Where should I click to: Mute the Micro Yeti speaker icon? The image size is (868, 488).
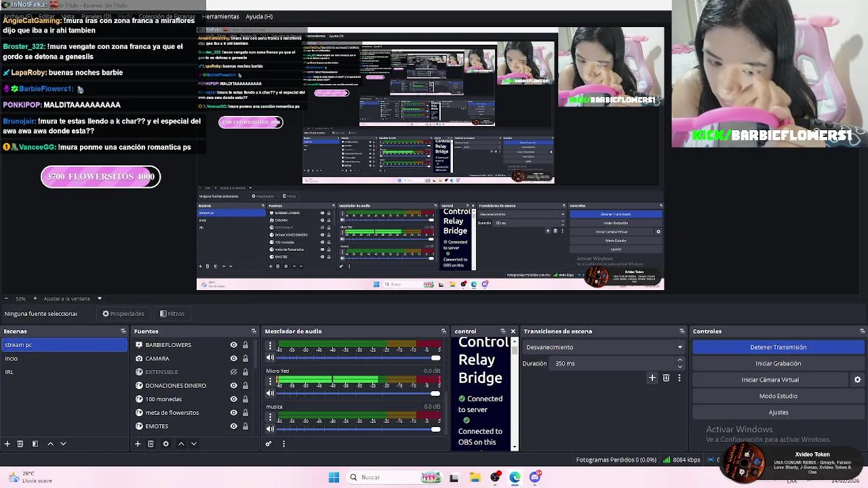(x=270, y=393)
